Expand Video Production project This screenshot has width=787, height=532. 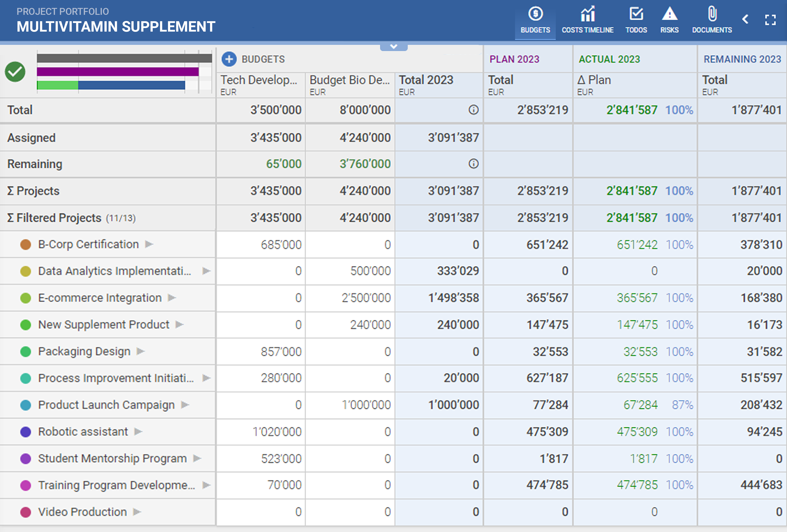point(137,512)
